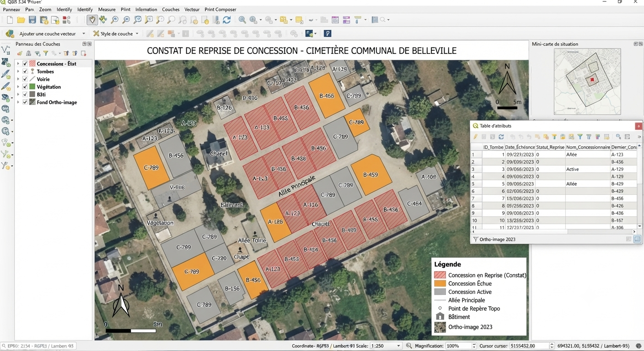Expand the Concessions - État layer tree
The image size is (644, 351).
coord(18,64)
